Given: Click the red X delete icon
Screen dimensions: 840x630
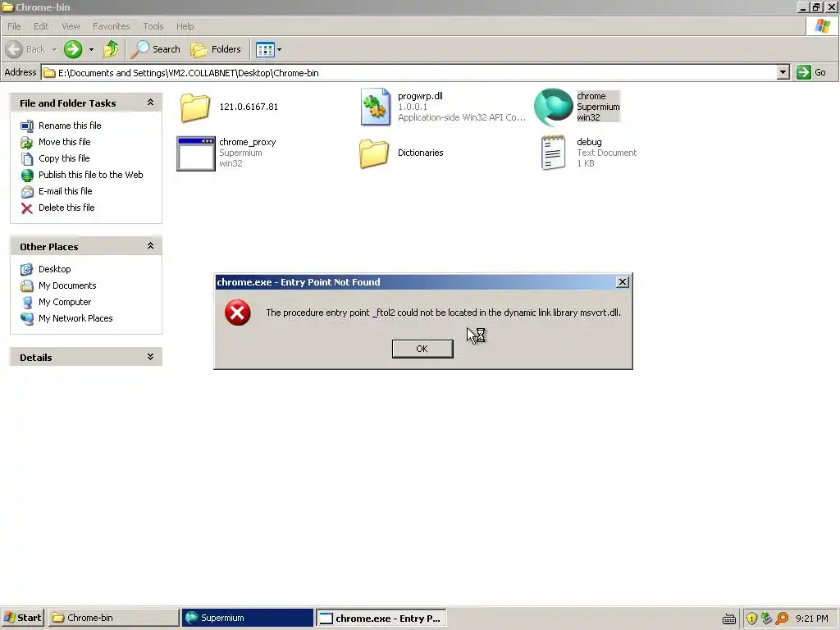Looking at the screenshot, I should coord(27,208).
